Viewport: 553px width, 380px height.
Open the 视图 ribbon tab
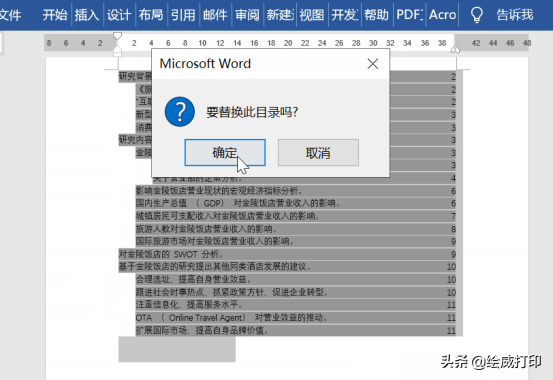(x=312, y=15)
